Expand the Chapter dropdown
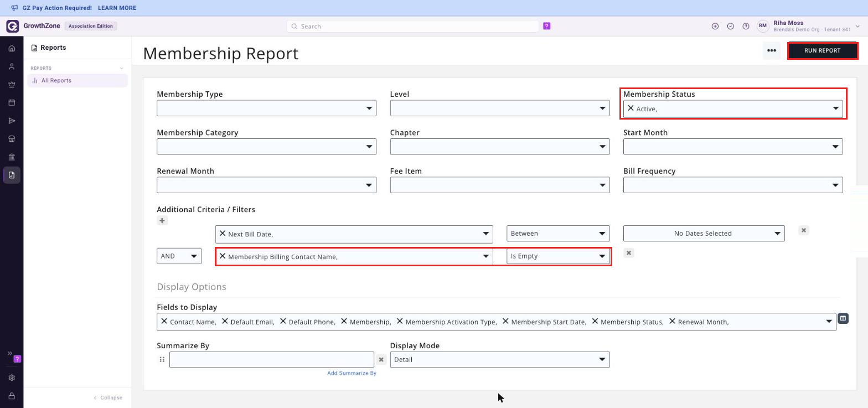Image resolution: width=868 pixels, height=408 pixels. pyautogui.click(x=500, y=147)
